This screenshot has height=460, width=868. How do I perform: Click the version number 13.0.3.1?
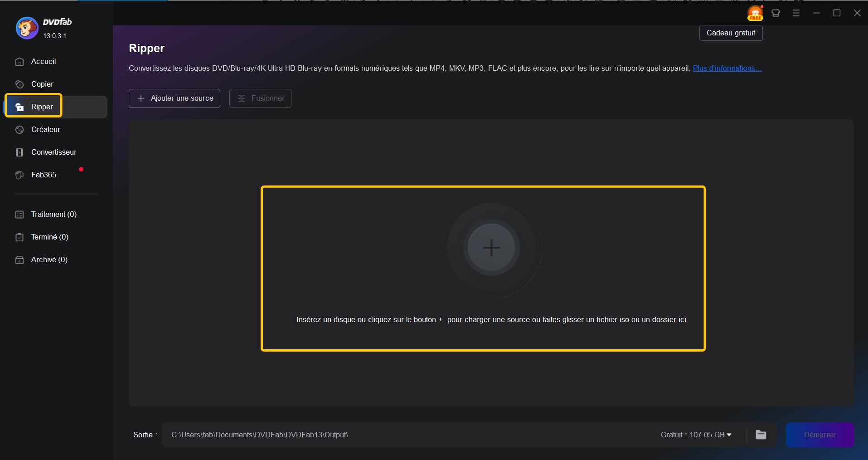pos(55,35)
